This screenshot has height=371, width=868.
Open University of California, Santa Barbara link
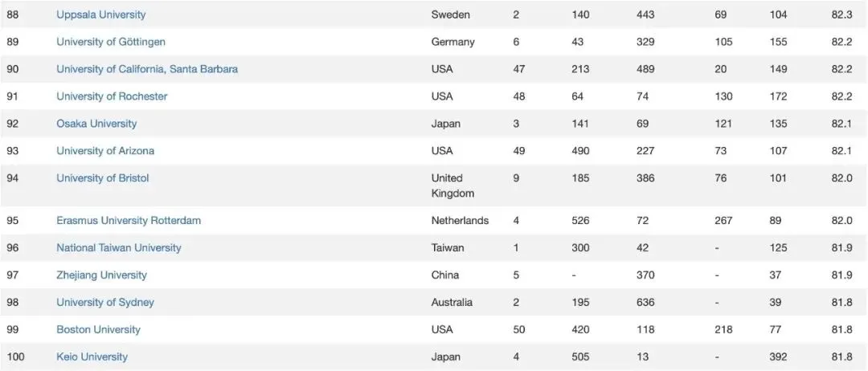[x=147, y=69]
